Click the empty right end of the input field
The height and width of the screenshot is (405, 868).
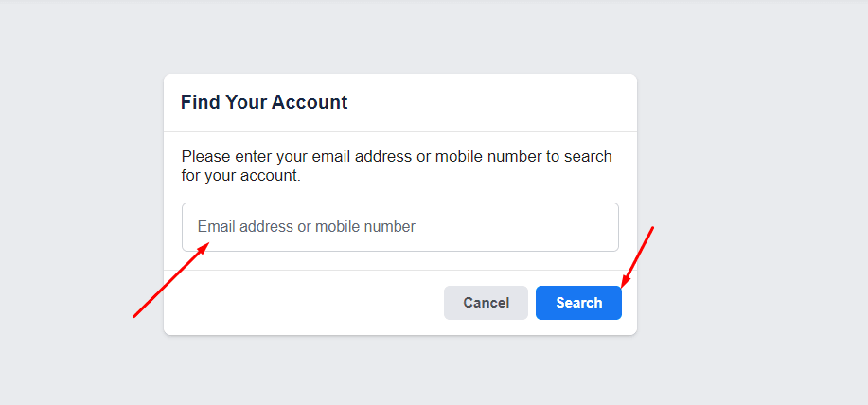click(568, 227)
